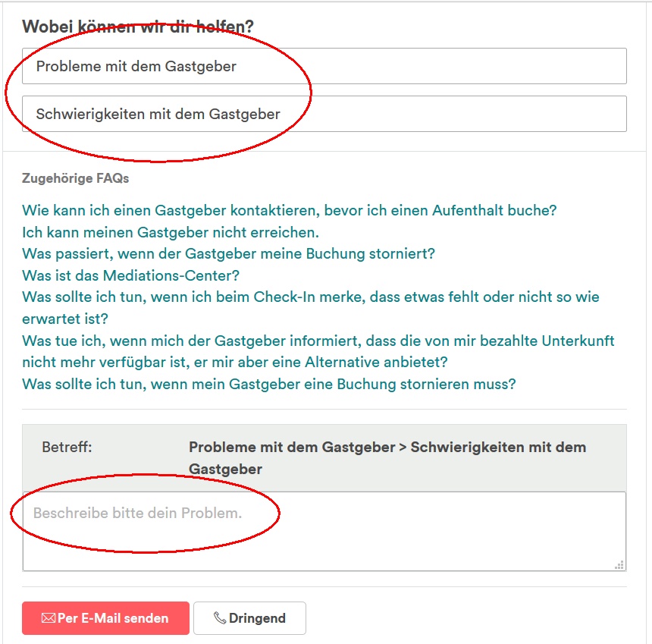
Task: Click the bold Betreff subject line text
Action: (x=387, y=458)
